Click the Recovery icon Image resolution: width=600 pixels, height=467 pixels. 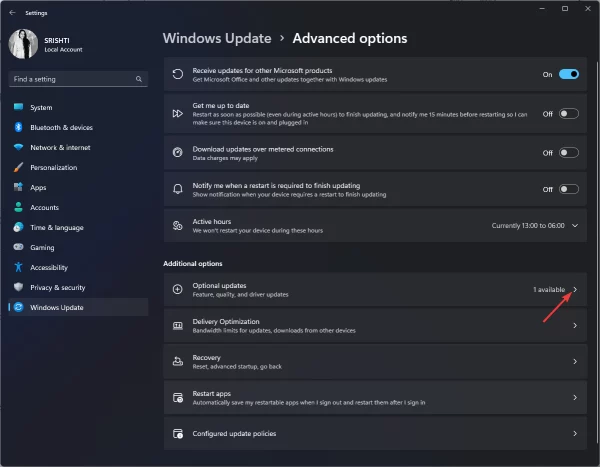tap(178, 361)
